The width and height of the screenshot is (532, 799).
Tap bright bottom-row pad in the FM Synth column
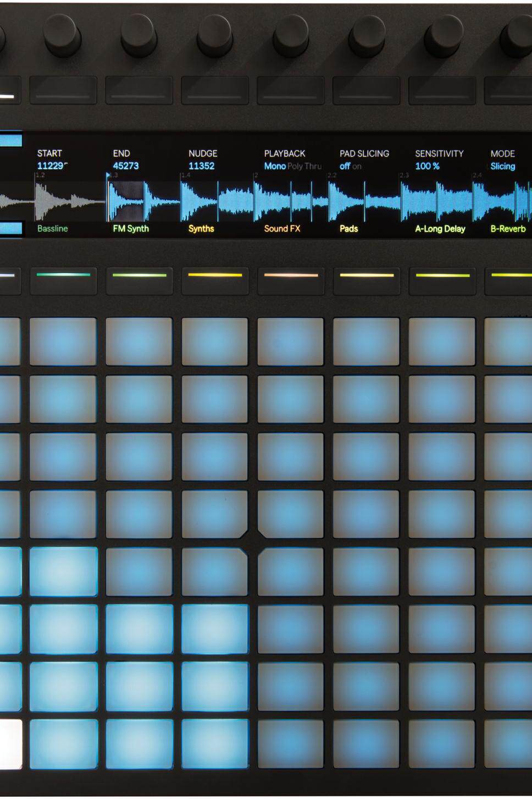pyautogui.click(x=139, y=743)
